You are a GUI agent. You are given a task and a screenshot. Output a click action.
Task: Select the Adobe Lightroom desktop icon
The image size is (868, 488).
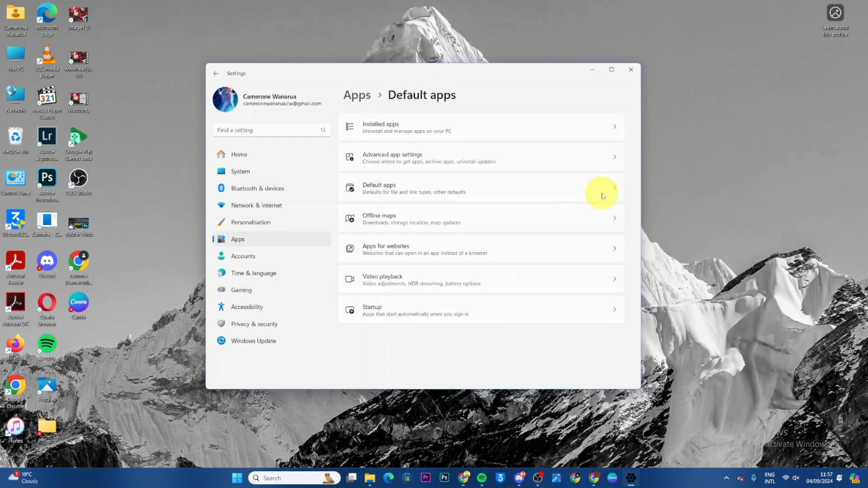(x=47, y=144)
